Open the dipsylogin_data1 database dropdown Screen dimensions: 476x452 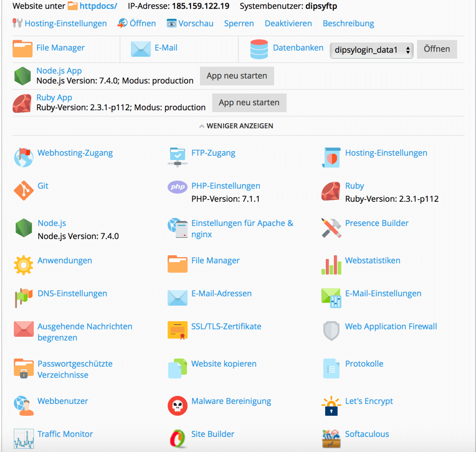click(x=371, y=50)
